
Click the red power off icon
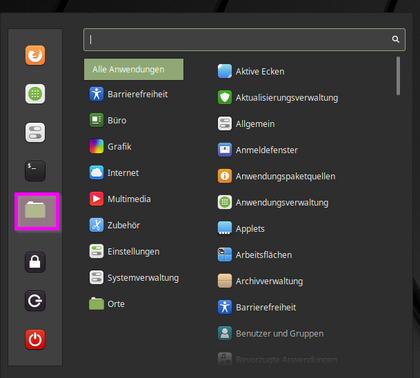click(x=35, y=339)
